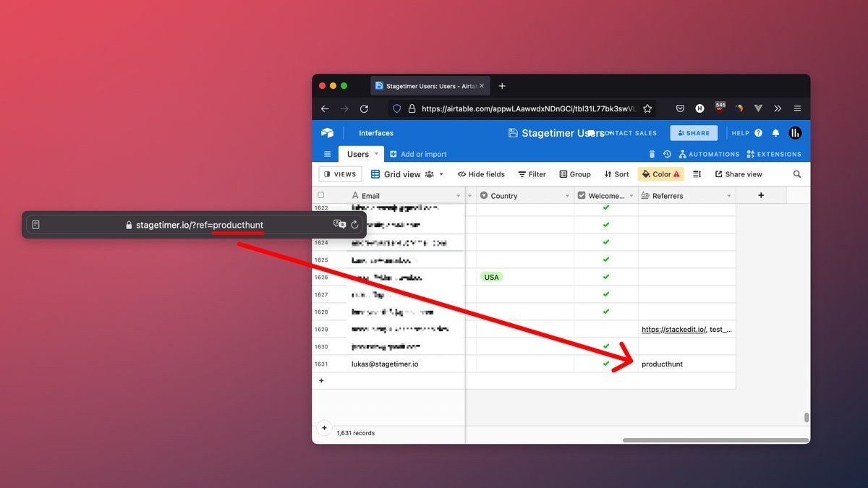868x488 pixels.
Task: Click the horizontal scrollbar at bottom
Action: point(715,440)
